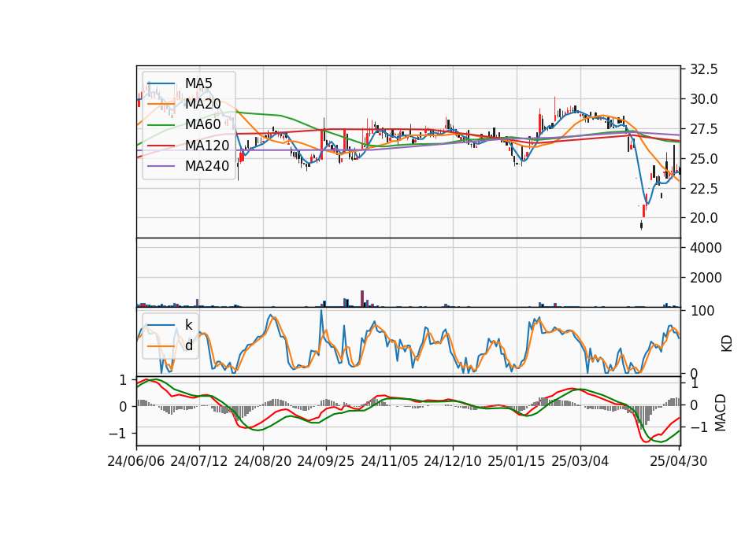
Task: Click the MA240 legend label
Action: (207, 166)
